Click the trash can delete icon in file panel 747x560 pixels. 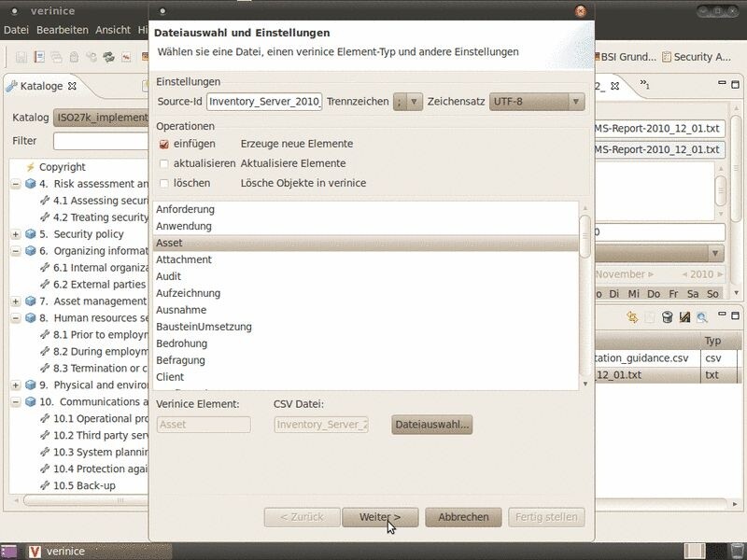tap(668, 317)
